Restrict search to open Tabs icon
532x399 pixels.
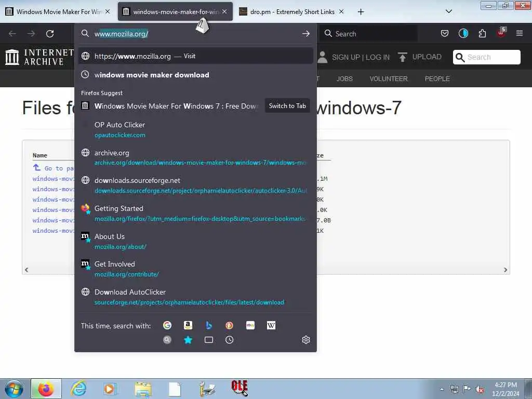209,340
